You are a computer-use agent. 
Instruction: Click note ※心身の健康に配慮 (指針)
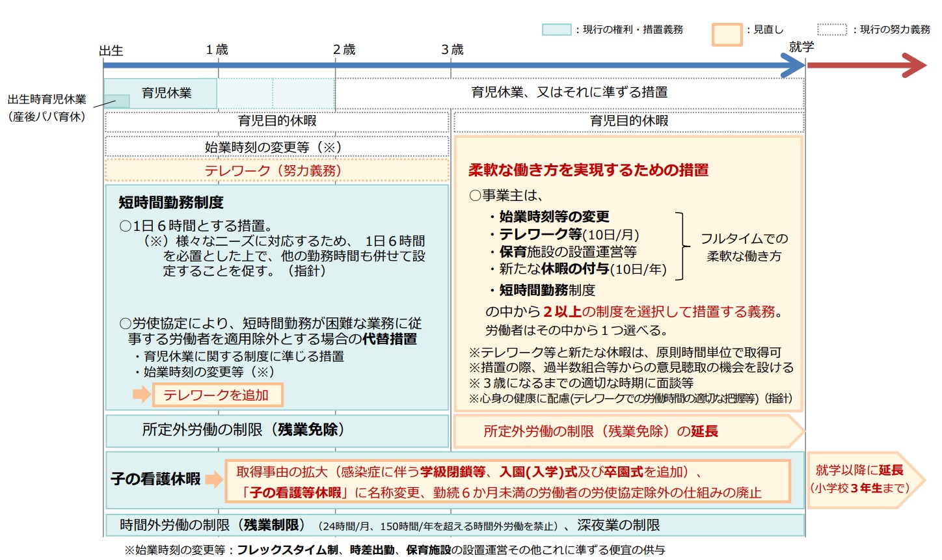pos(630,398)
